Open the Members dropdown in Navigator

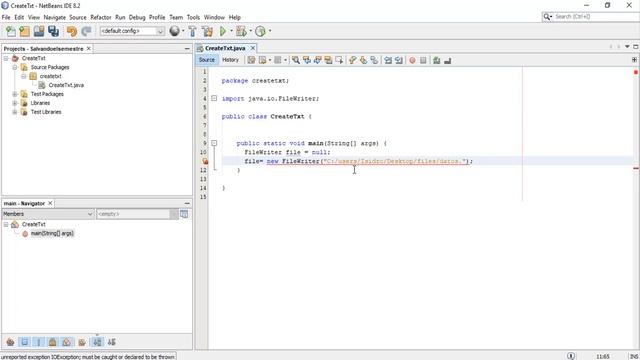click(48, 214)
